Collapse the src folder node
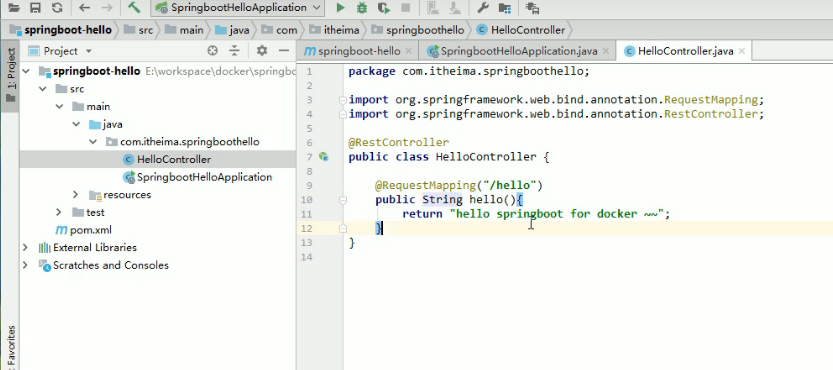Viewport: 833px width, 370px height. 43,89
